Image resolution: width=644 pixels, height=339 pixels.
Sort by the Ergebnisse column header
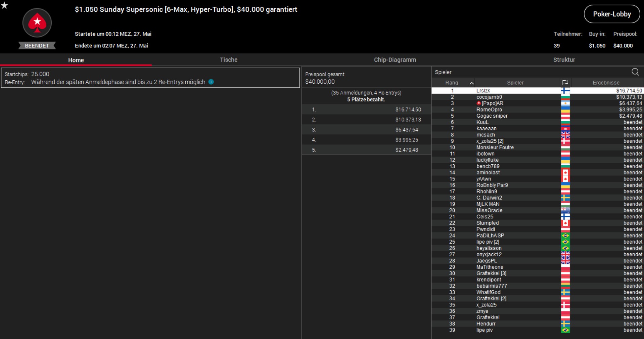606,83
